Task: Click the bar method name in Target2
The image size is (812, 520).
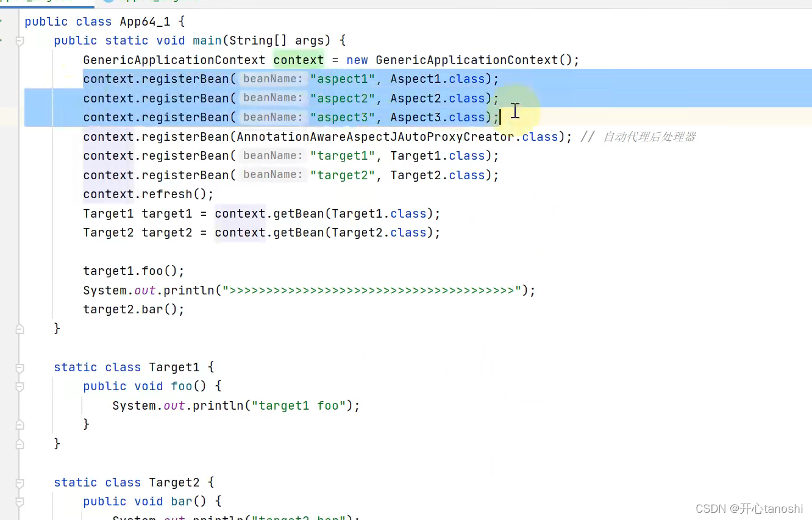Action: [182, 502]
